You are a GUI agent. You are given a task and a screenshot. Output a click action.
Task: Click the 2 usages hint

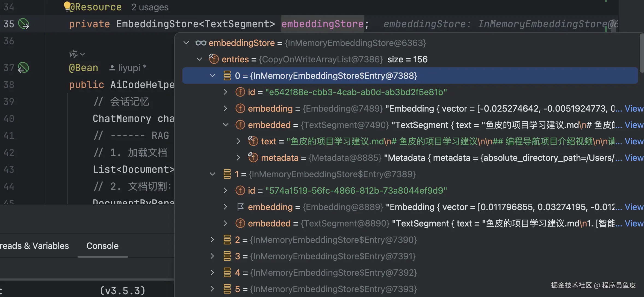150,7
